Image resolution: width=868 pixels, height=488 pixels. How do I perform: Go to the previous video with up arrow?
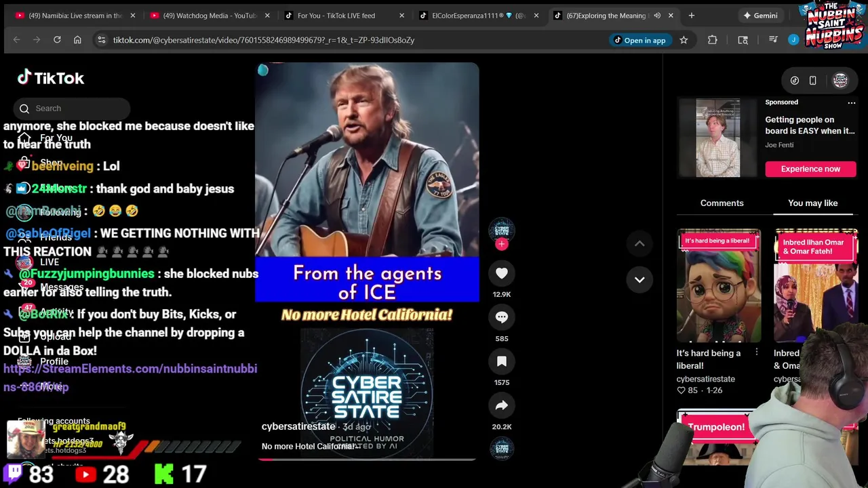639,243
